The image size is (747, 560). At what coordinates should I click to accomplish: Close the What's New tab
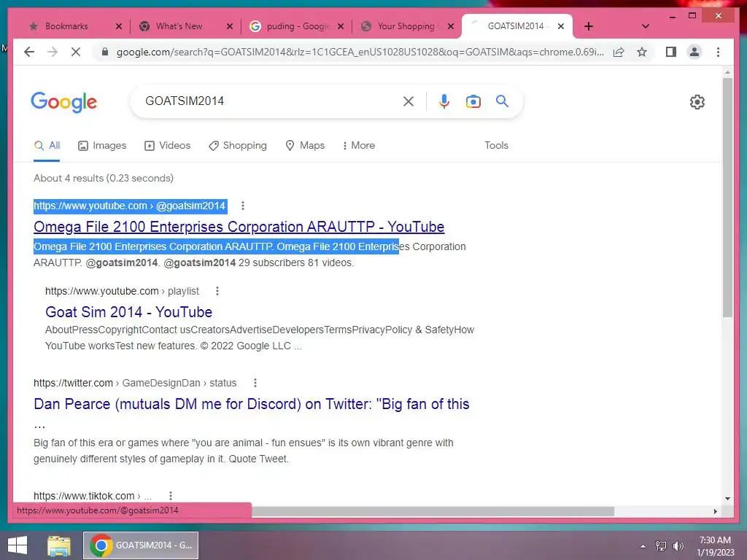tap(230, 26)
